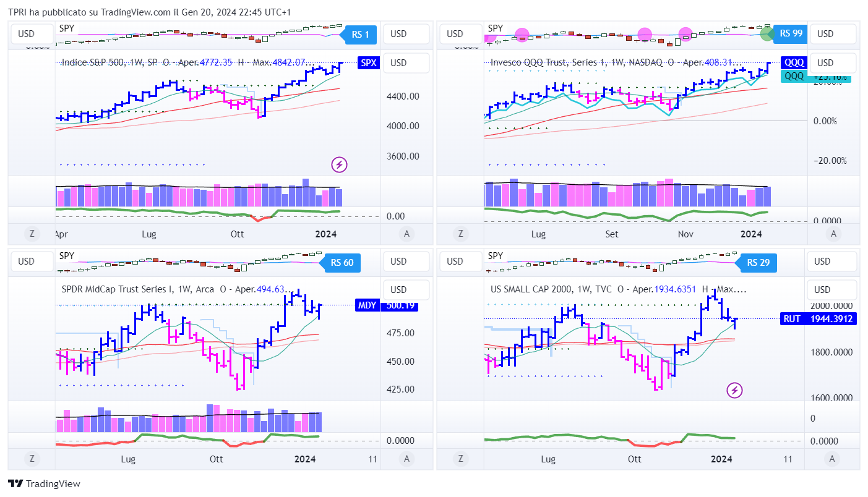Screen dimensions: 868x497
Task: Click the lightning bolt icon on RUT chart
Action: point(734,390)
